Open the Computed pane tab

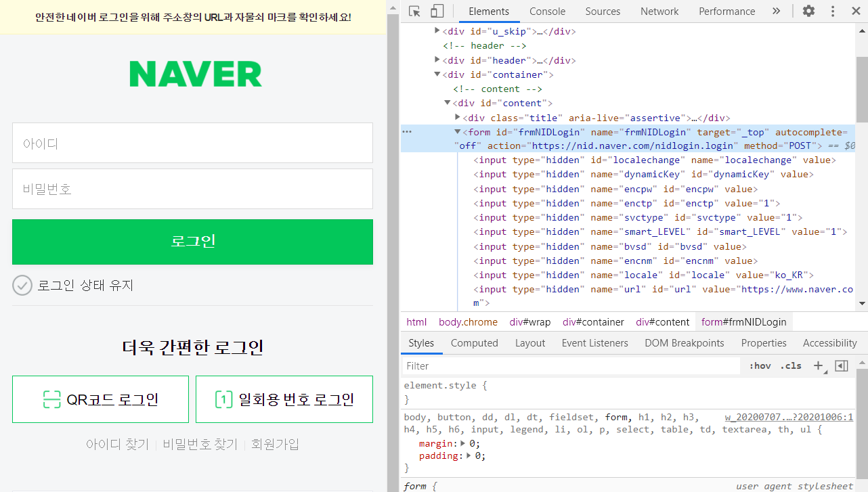click(475, 343)
